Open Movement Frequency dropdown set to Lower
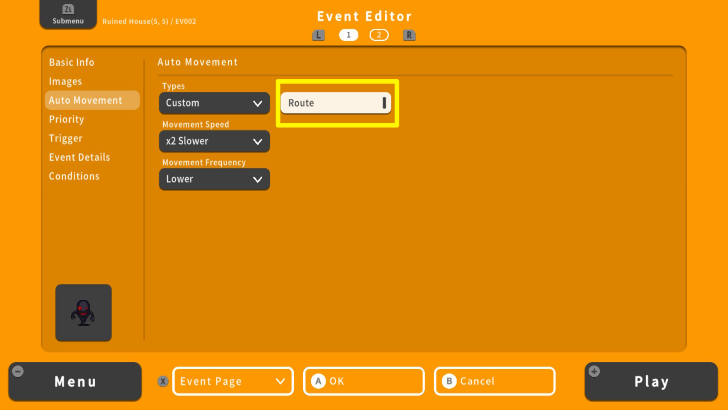The height and width of the screenshot is (410, 728). coord(214,179)
